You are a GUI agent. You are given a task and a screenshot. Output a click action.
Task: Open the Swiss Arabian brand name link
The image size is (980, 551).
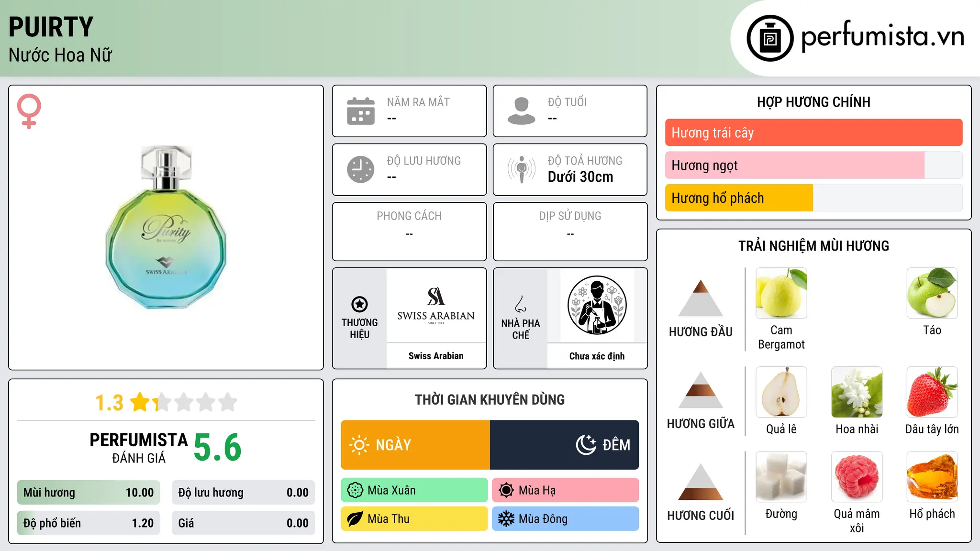pos(436,356)
